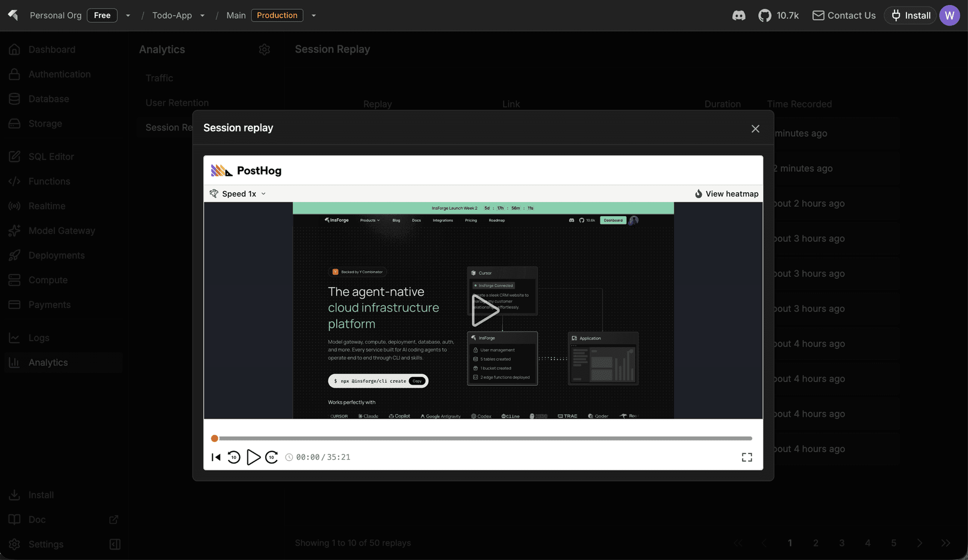968x560 pixels.
Task: Click the Free plan badge
Action: tap(102, 16)
